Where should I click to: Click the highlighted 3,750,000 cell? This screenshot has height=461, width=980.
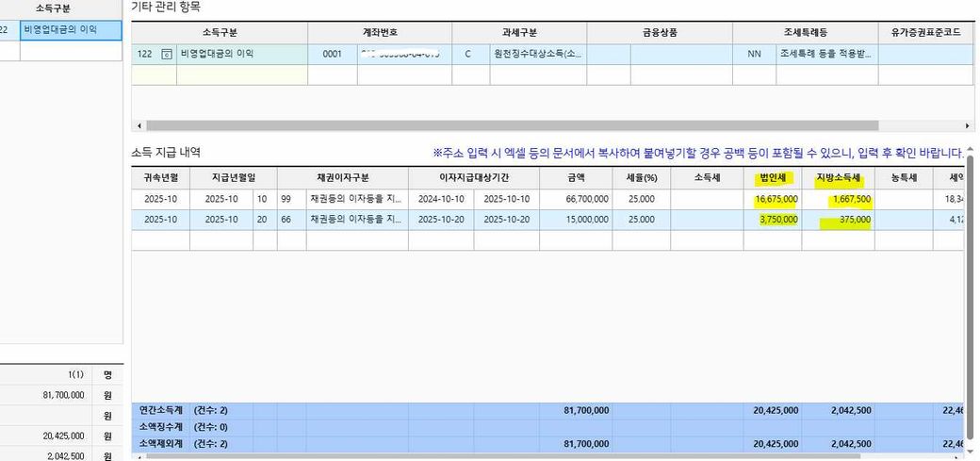777,220
